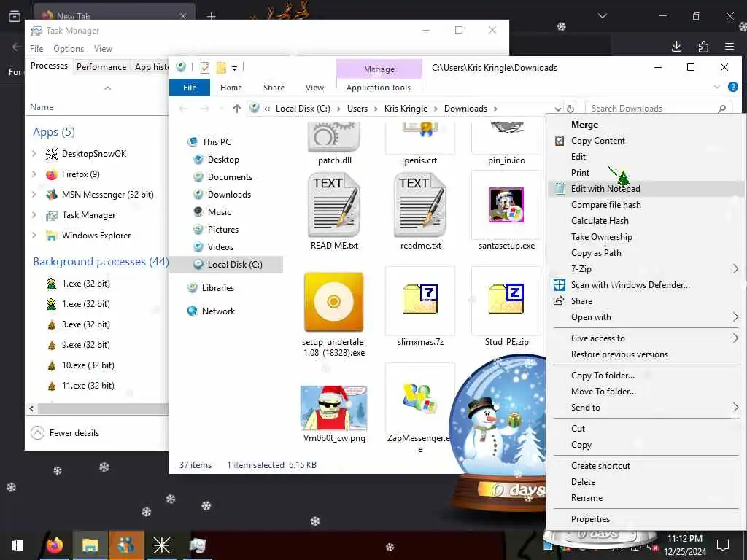Viewport: 747px width, 560px height.
Task: Click MSN Messenger icon in taskbar
Action: point(125,545)
